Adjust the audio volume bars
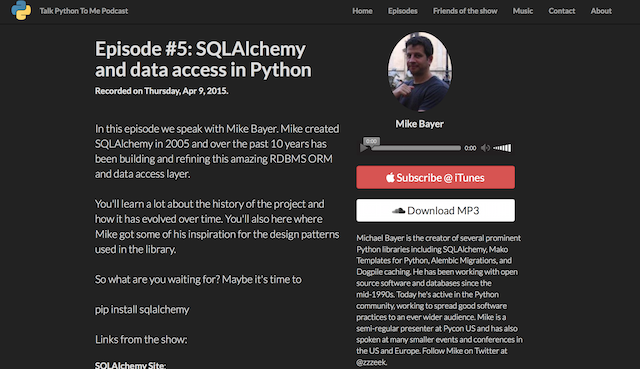Viewport: 640px width, 369px height. click(x=502, y=148)
